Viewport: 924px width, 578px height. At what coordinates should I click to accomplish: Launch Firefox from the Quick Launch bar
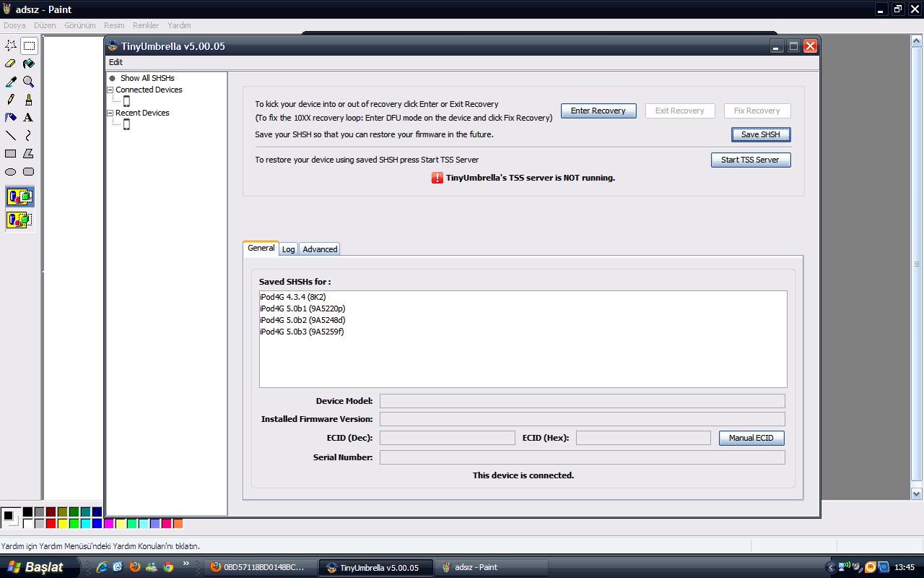[134, 567]
